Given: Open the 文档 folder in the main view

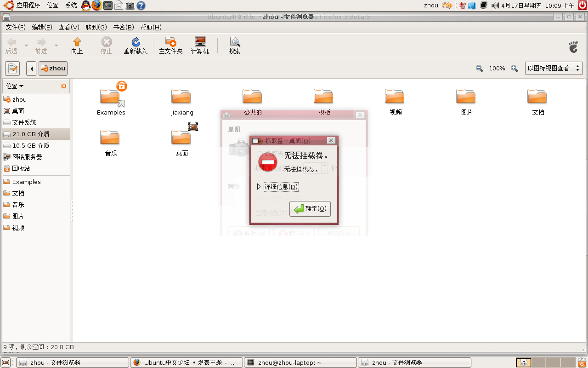Looking at the screenshot, I should tap(538, 101).
